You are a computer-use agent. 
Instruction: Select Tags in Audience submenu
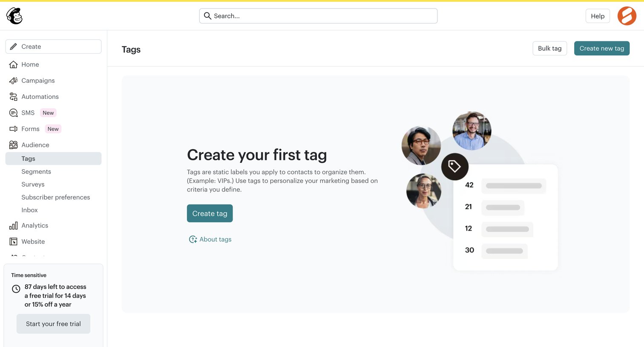[53, 159]
